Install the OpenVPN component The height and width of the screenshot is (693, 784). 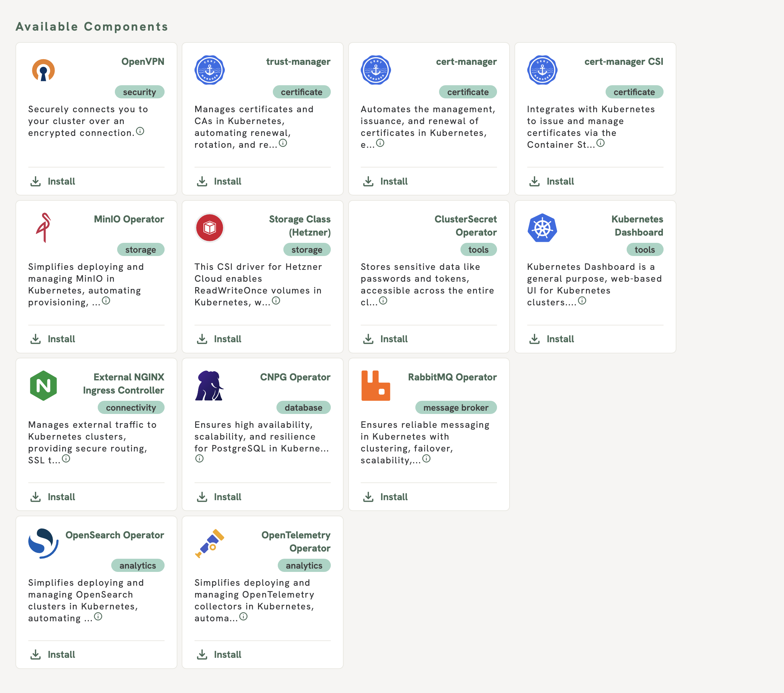pos(53,181)
